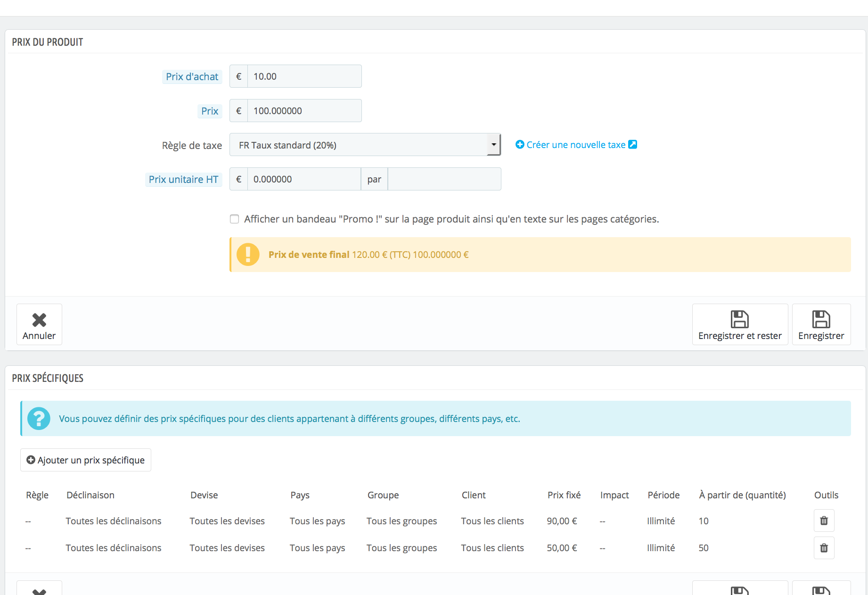Delete the 90,00 € specific price row
The width and height of the screenshot is (868, 595).
tap(824, 521)
